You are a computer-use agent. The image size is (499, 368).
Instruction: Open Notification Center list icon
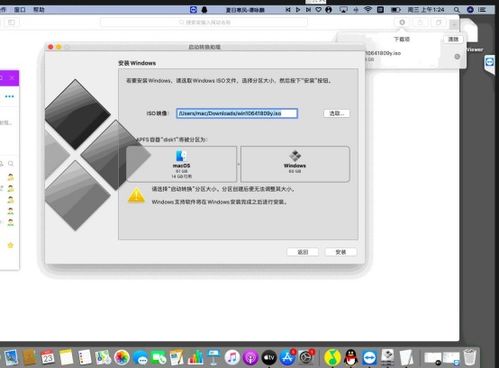(482, 10)
